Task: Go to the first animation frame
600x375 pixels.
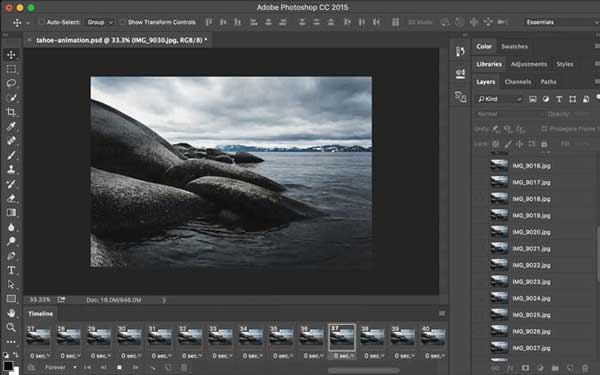Action: click(x=87, y=367)
